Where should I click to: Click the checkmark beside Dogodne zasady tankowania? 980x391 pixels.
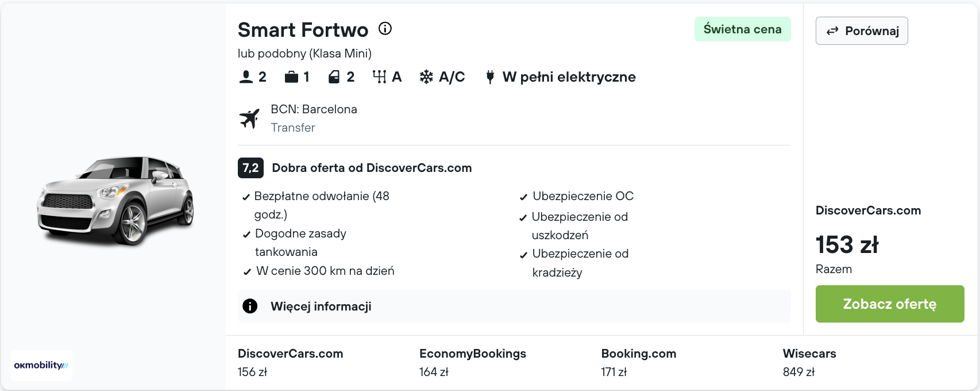coord(246,235)
